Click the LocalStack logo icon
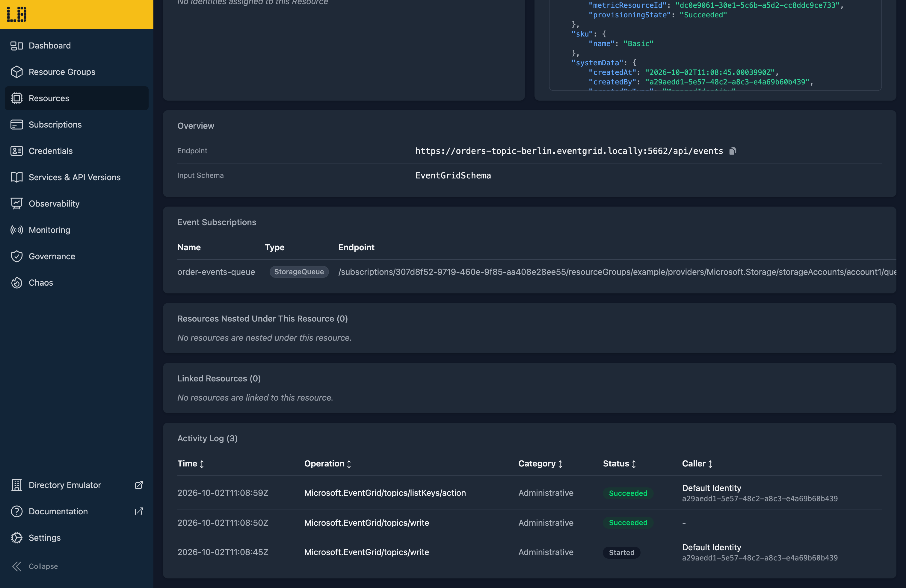906x588 pixels. [x=17, y=14]
